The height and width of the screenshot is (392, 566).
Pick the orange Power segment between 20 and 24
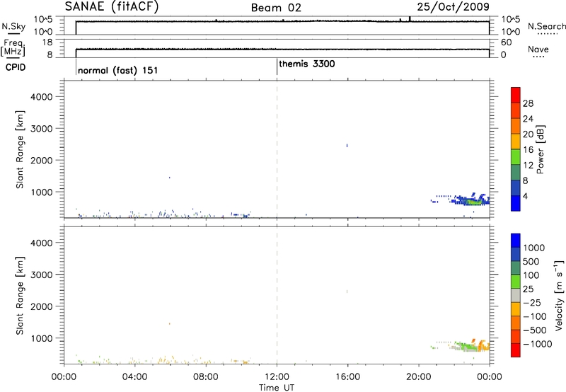point(516,126)
